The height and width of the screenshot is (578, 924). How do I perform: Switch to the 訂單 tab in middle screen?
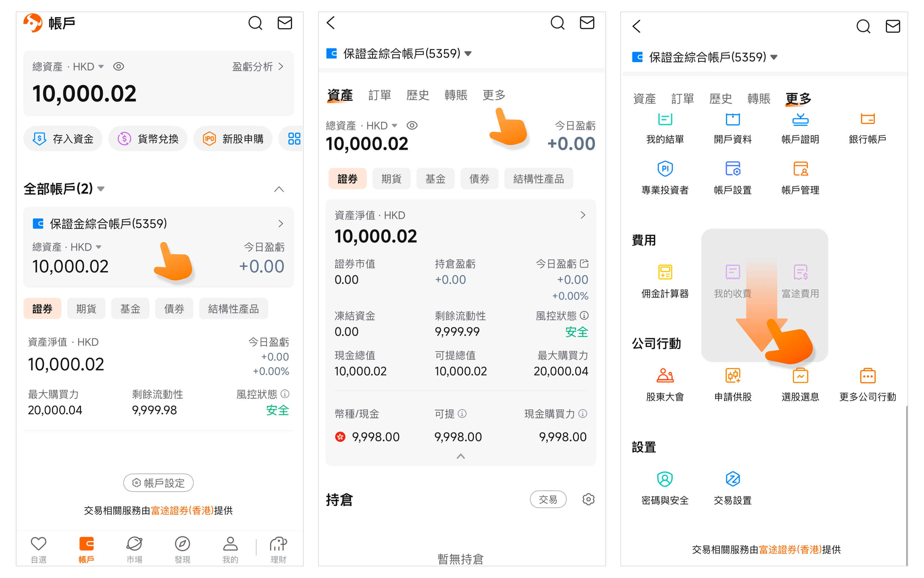tap(379, 95)
